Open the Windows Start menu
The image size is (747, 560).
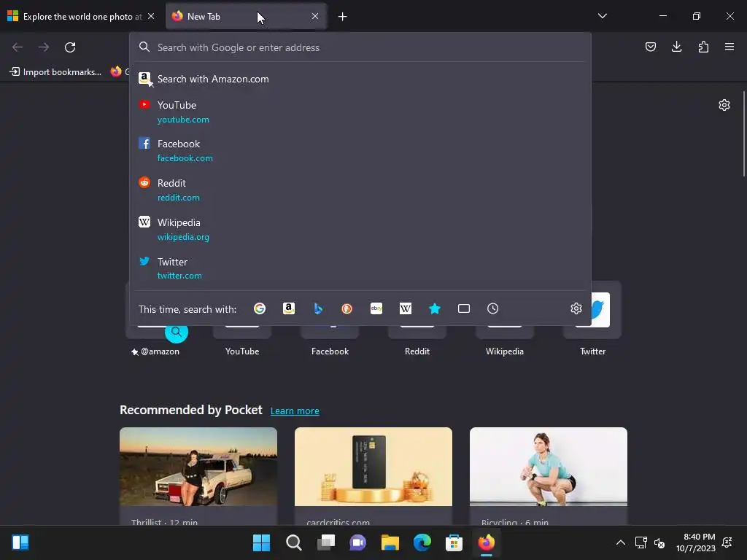[x=261, y=542]
